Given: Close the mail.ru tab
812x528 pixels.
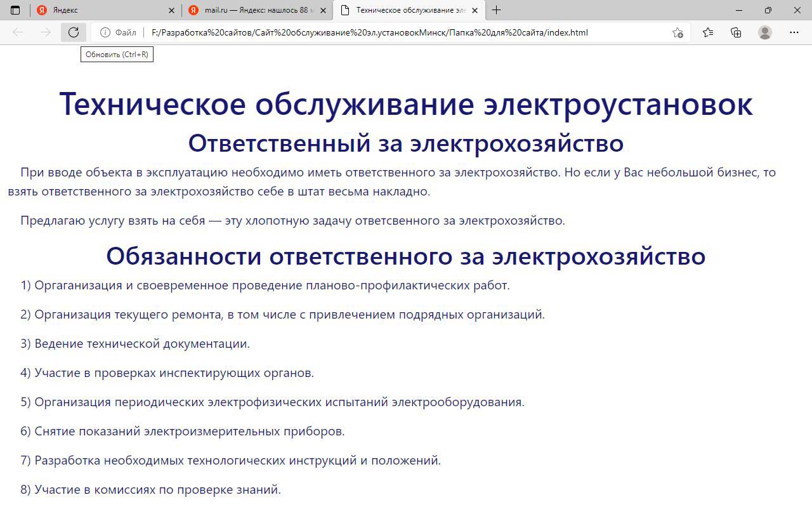Looking at the screenshot, I should [324, 10].
